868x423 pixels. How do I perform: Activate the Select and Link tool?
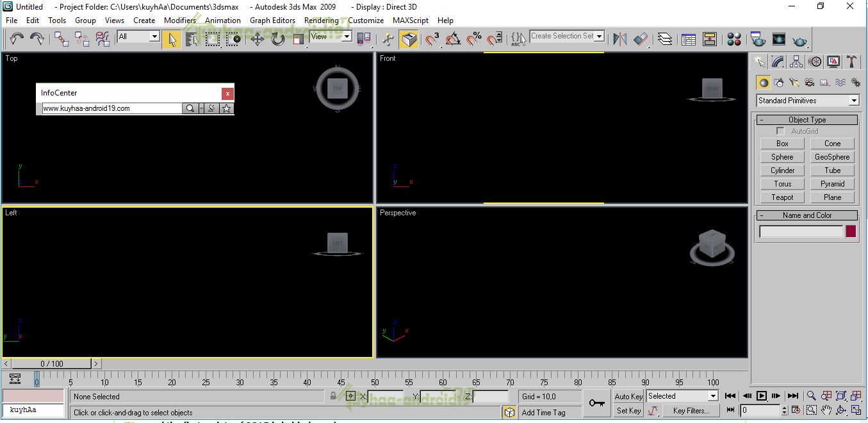pyautogui.click(x=61, y=39)
